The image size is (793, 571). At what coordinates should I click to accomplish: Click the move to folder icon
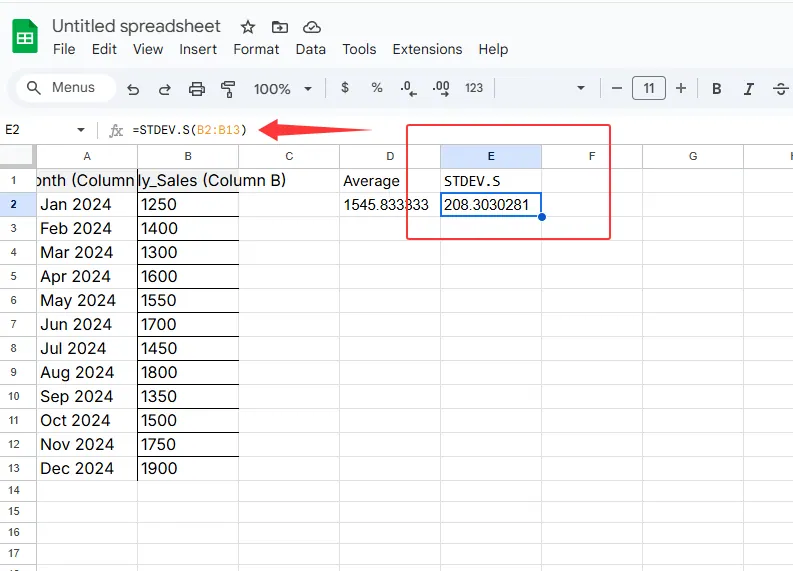click(x=280, y=27)
